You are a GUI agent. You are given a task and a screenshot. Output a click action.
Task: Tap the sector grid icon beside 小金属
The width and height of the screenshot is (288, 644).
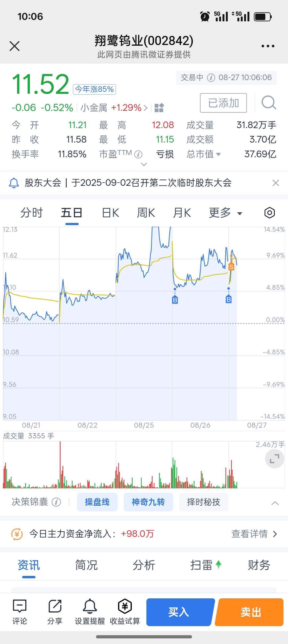(x=159, y=108)
